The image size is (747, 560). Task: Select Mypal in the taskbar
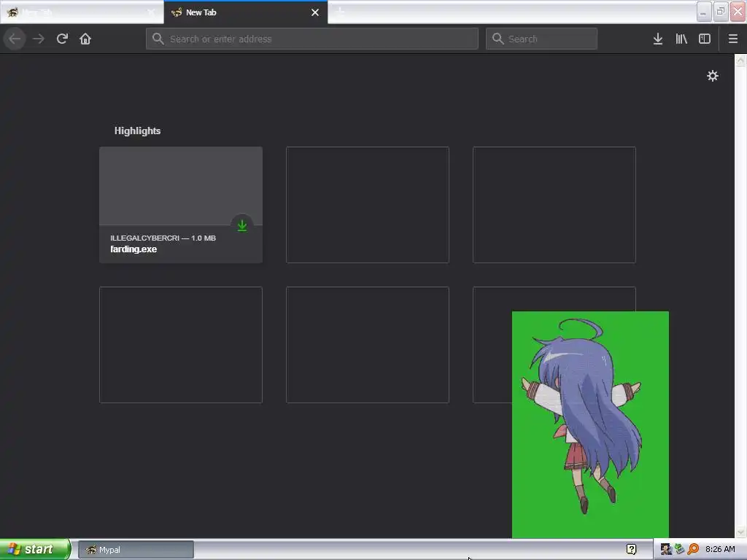pos(136,550)
